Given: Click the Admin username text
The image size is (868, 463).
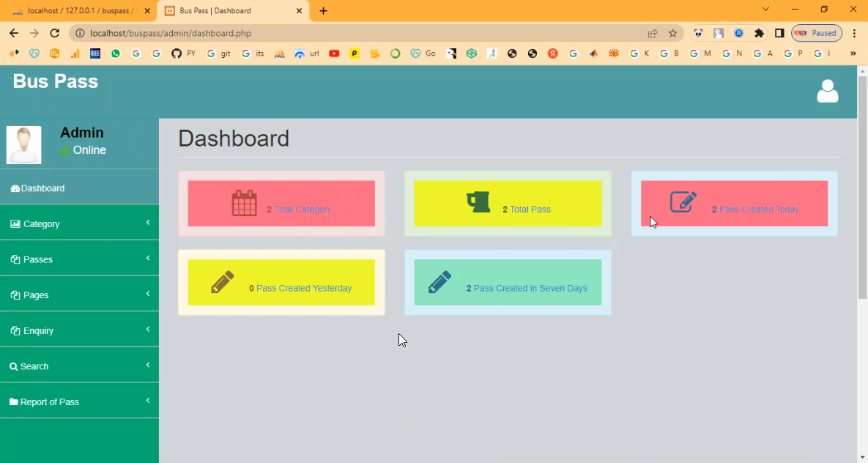Looking at the screenshot, I should [x=82, y=133].
